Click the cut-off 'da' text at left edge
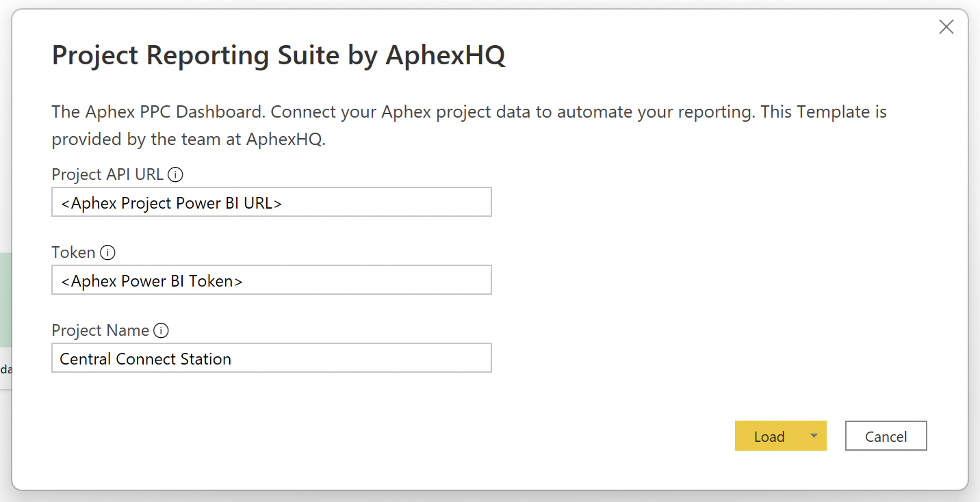 tap(5, 370)
